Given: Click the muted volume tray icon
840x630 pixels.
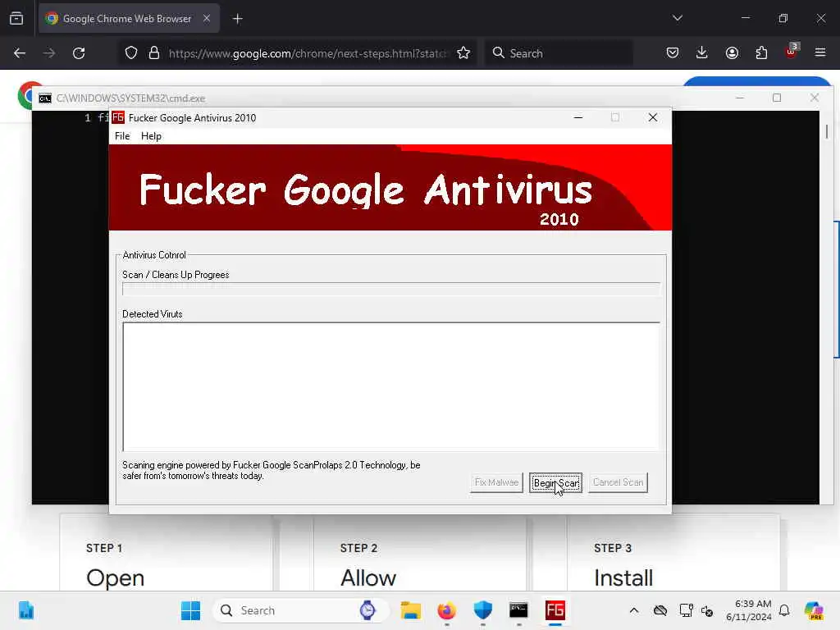Looking at the screenshot, I should [707, 610].
